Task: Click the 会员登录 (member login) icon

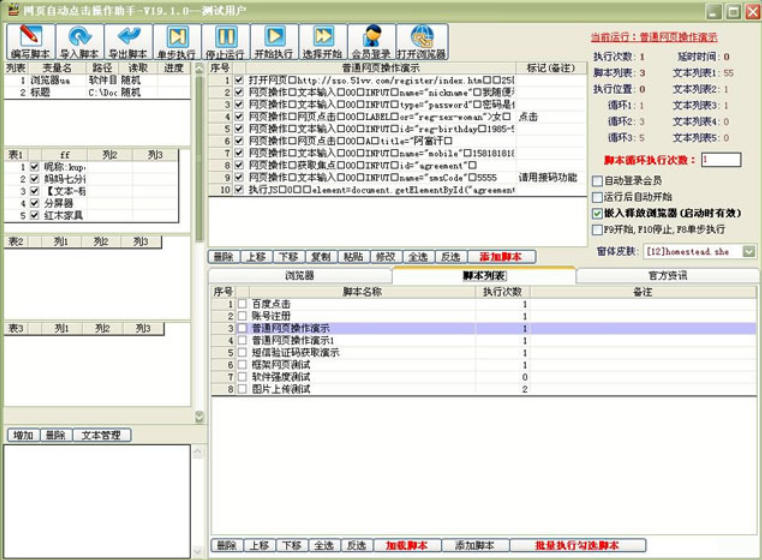Action: (371, 42)
